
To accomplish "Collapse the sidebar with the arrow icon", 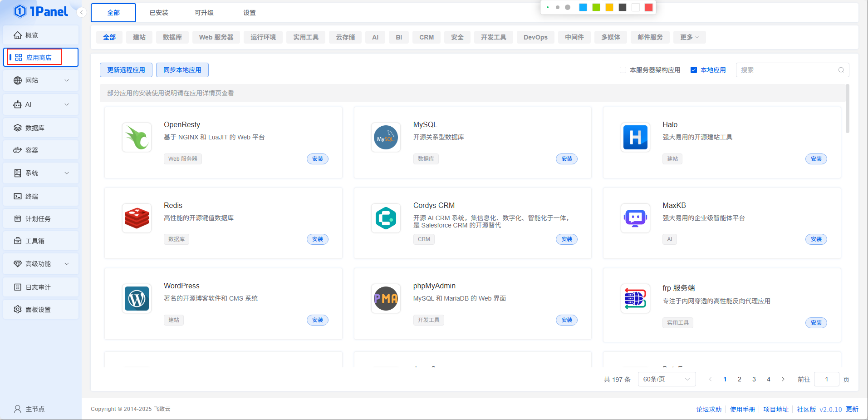I will (82, 12).
